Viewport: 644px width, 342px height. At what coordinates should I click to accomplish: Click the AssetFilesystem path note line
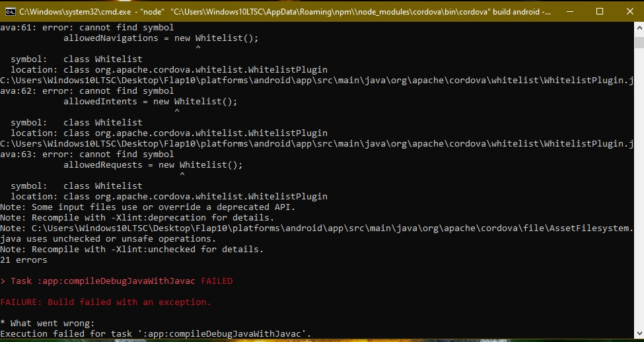tap(316, 228)
